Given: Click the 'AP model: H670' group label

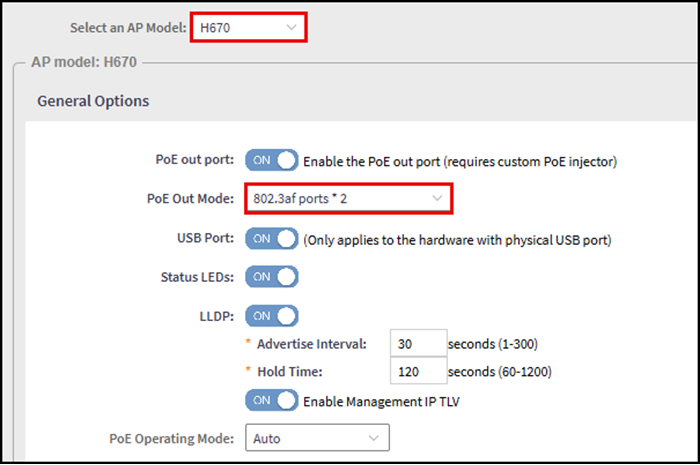Looking at the screenshot, I should (x=84, y=62).
